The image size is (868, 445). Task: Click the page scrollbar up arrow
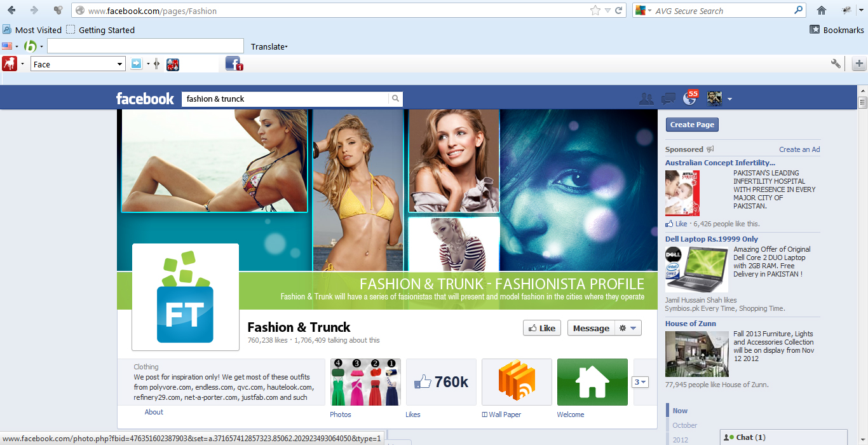click(862, 91)
